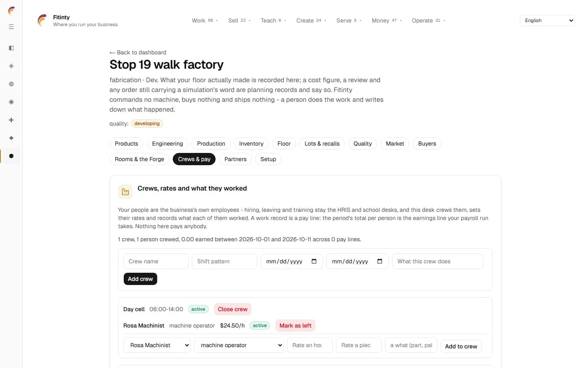Image resolution: width=588 pixels, height=368 pixels.
Task: Focus the hourly rate input
Action: click(310, 345)
